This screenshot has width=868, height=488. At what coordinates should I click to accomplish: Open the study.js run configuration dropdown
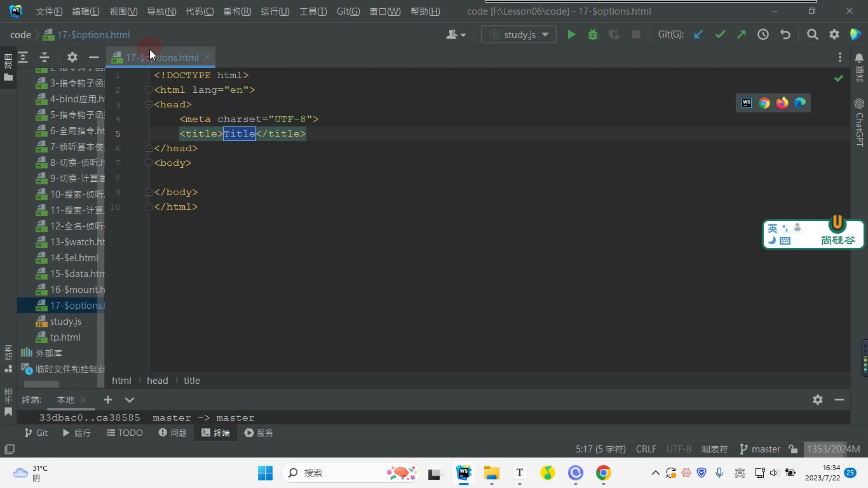coord(519,35)
